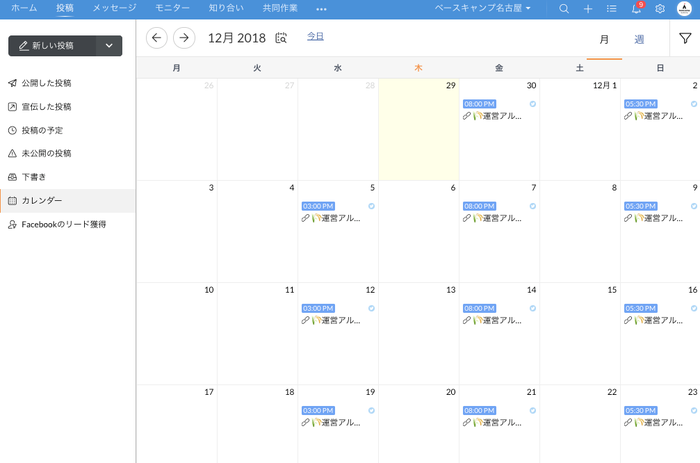
Task: Go to previous month arrow
Action: click(x=156, y=38)
